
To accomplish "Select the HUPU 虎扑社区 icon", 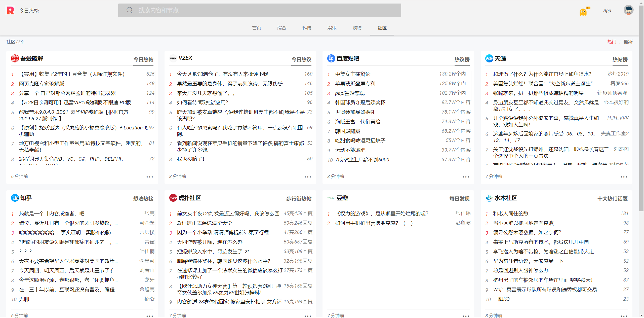I will (x=173, y=198).
